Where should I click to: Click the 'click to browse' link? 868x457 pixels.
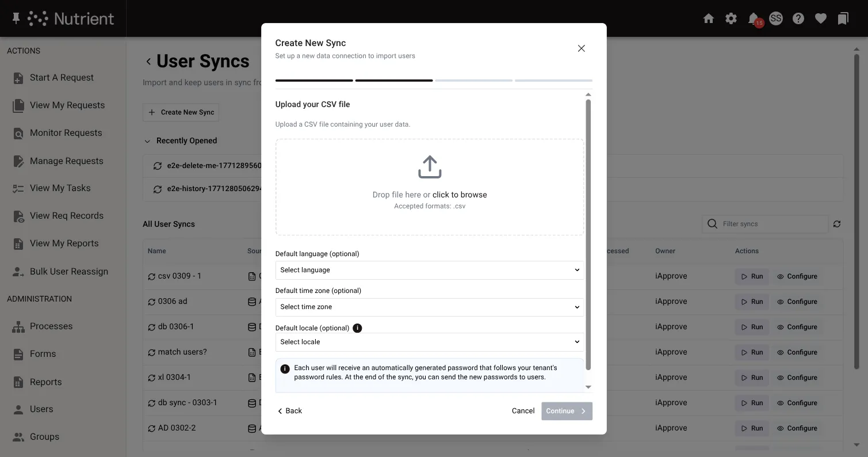pyautogui.click(x=460, y=195)
